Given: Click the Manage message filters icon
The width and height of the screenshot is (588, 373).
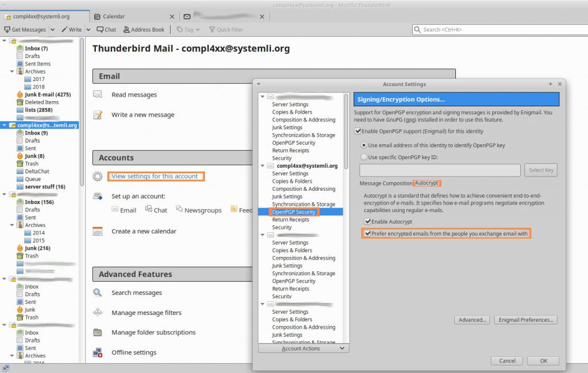Looking at the screenshot, I should tap(98, 312).
